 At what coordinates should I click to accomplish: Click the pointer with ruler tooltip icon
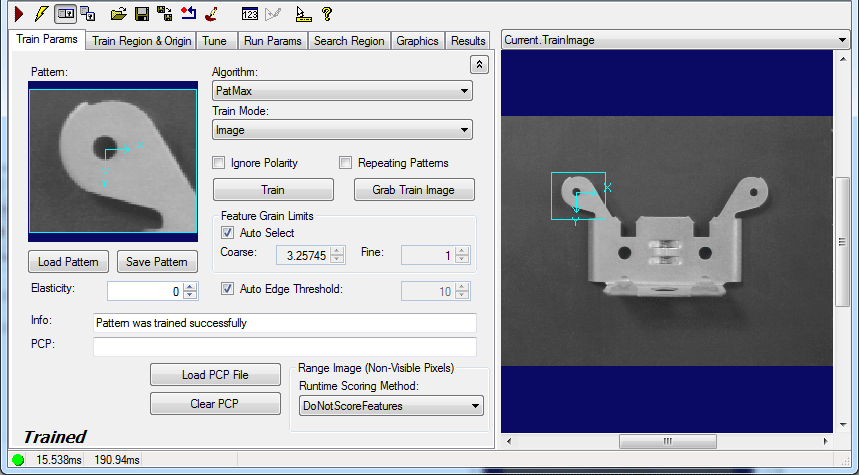(x=303, y=14)
